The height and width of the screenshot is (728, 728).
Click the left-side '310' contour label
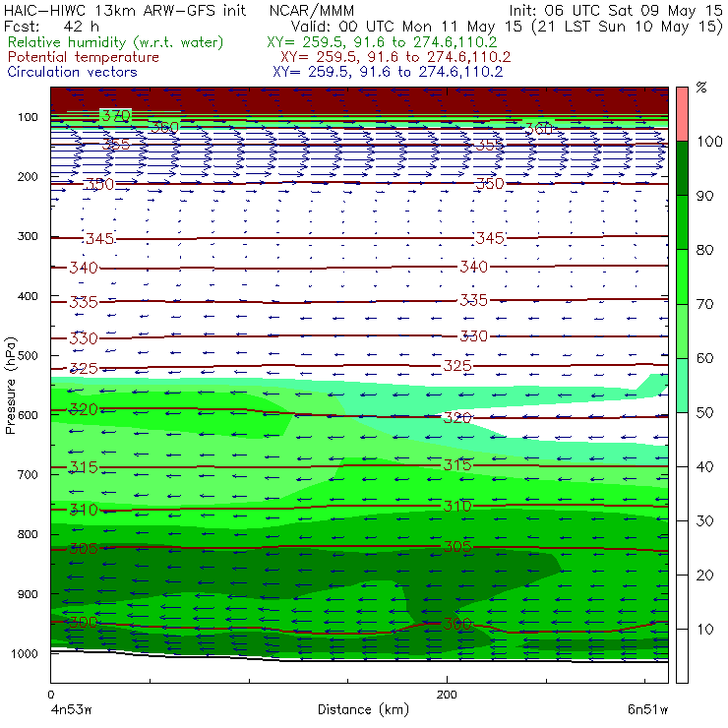[x=84, y=510]
